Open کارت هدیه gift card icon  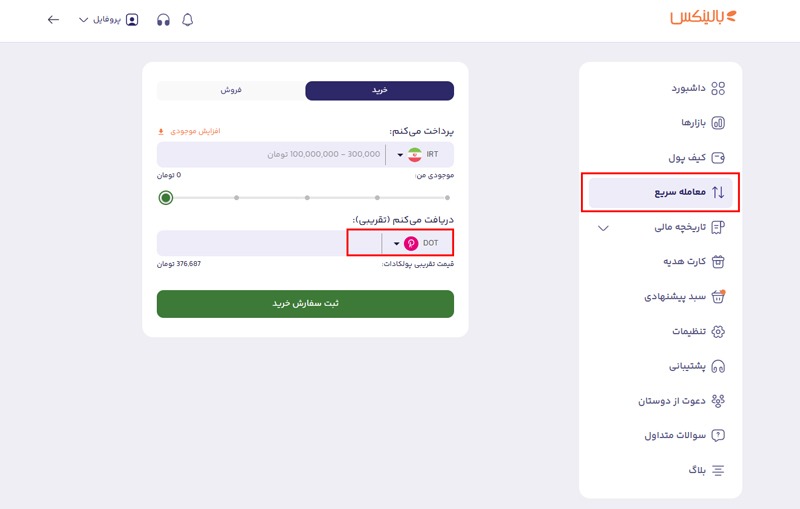[718, 262]
